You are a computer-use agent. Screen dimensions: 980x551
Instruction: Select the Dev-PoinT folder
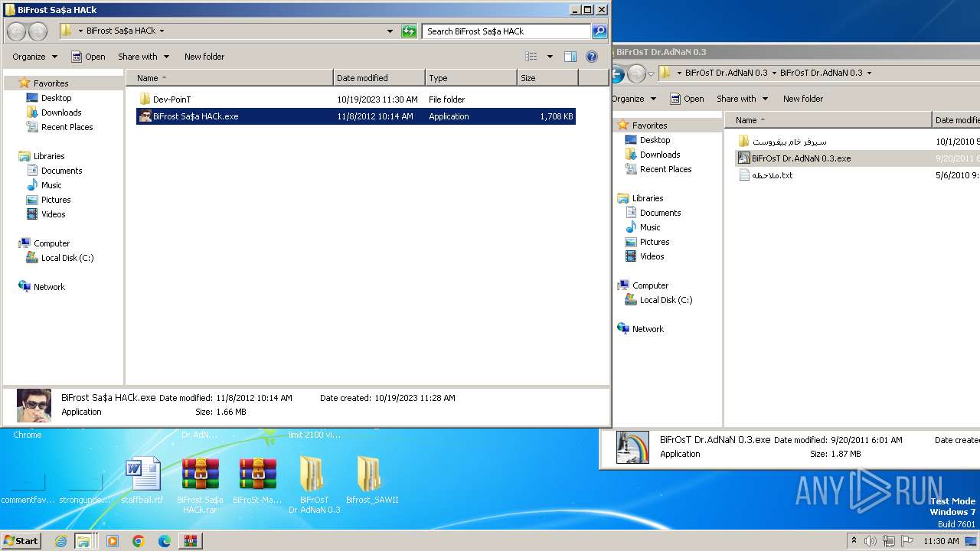[171, 99]
